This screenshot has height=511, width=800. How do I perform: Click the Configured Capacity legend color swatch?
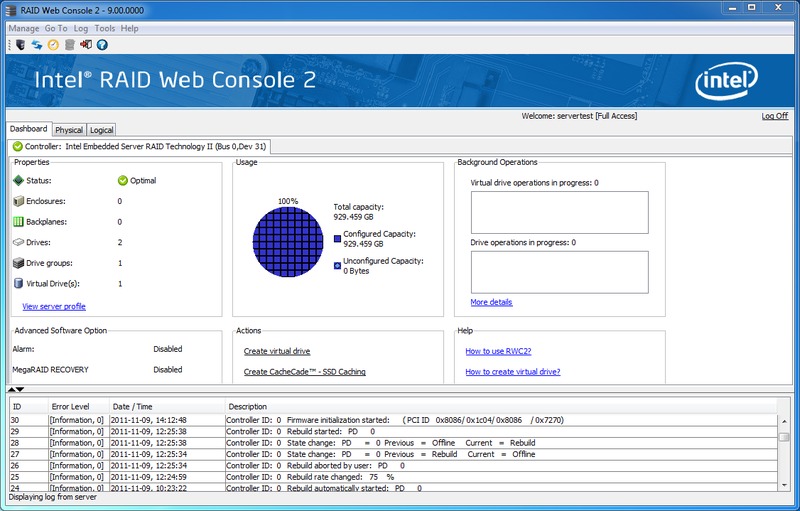click(338, 238)
